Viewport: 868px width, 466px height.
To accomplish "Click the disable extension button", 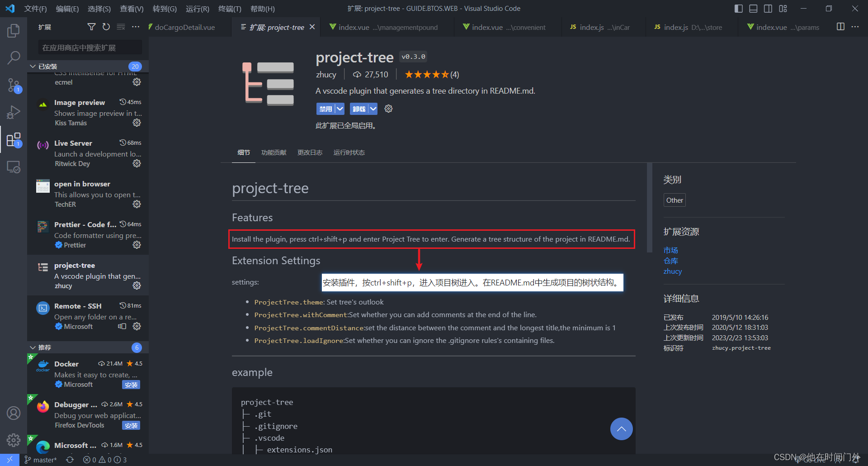I will [325, 109].
